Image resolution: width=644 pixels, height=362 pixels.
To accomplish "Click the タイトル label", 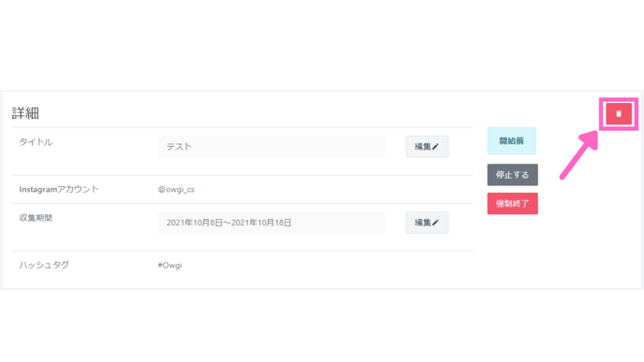I will (36, 142).
